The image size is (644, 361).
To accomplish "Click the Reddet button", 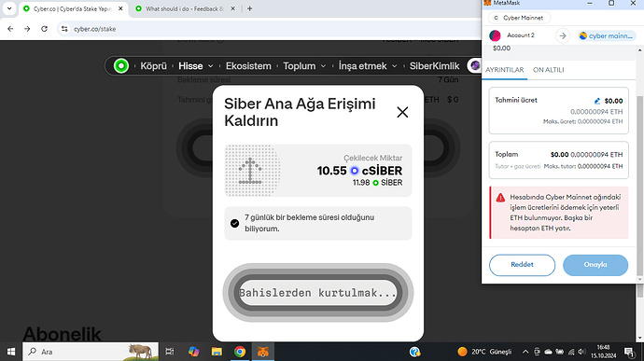I will tap(522, 265).
